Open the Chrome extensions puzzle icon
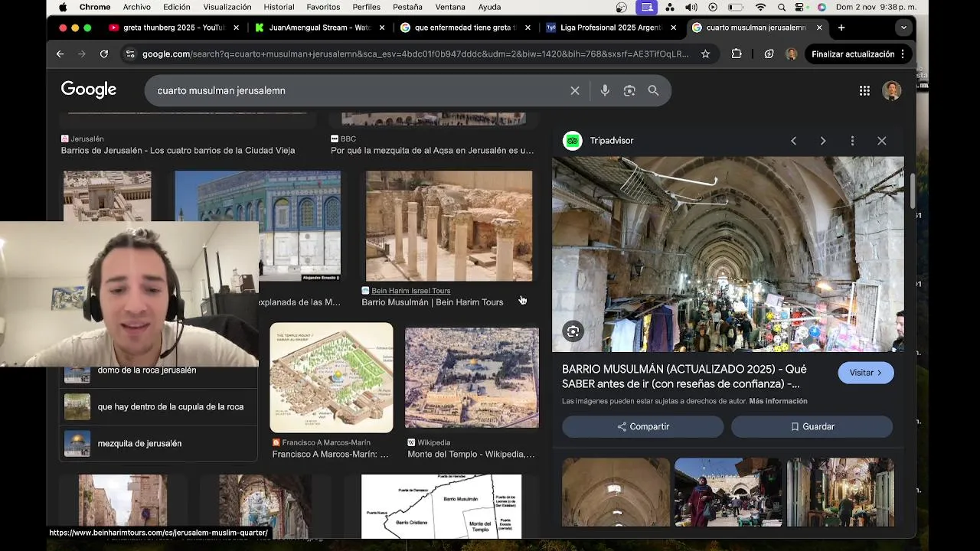 pos(737,54)
